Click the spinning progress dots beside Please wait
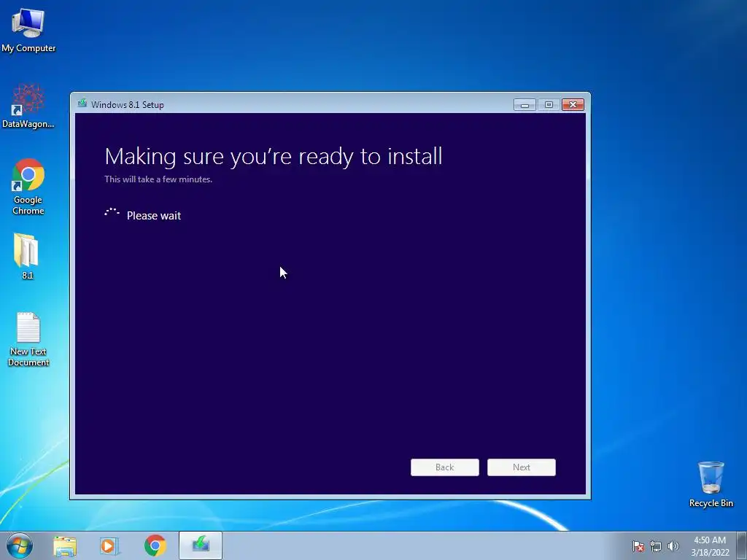747x560 pixels. 112,212
